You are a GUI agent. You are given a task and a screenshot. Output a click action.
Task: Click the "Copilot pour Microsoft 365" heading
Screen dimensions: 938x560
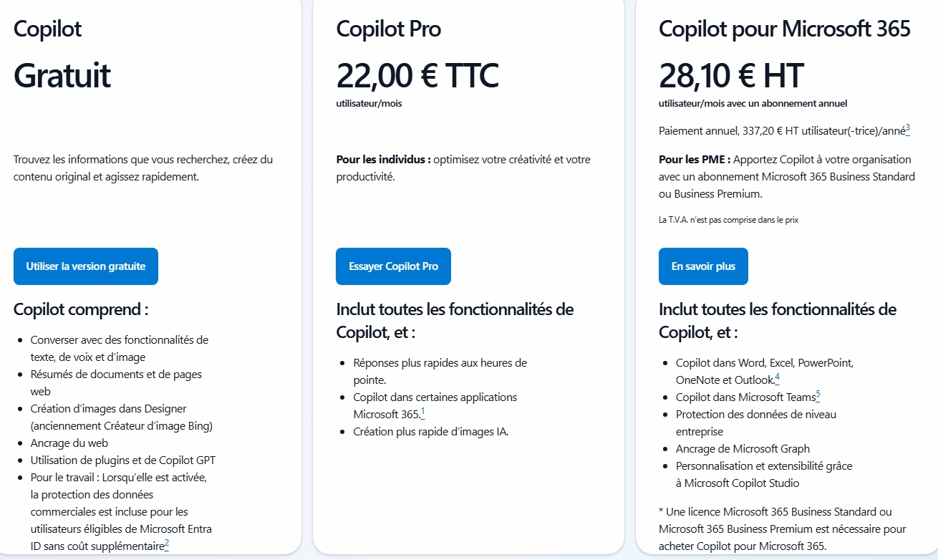click(785, 29)
